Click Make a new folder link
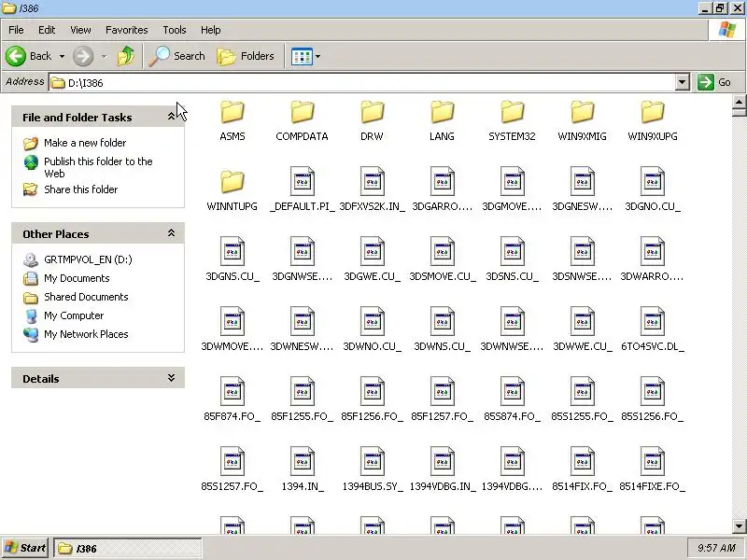This screenshot has height=560, width=747. tap(85, 143)
